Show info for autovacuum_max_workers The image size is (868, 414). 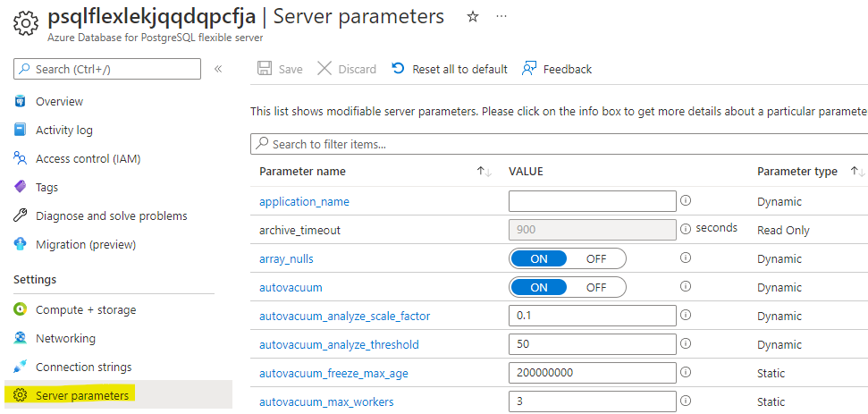[686, 401]
